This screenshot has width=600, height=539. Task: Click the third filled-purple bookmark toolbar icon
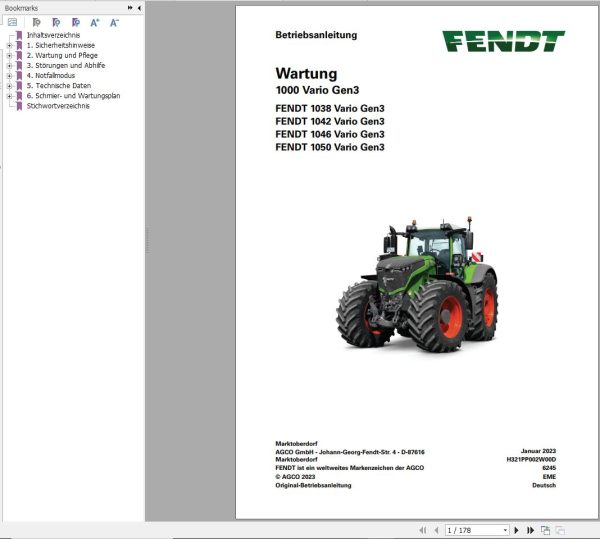(76, 23)
